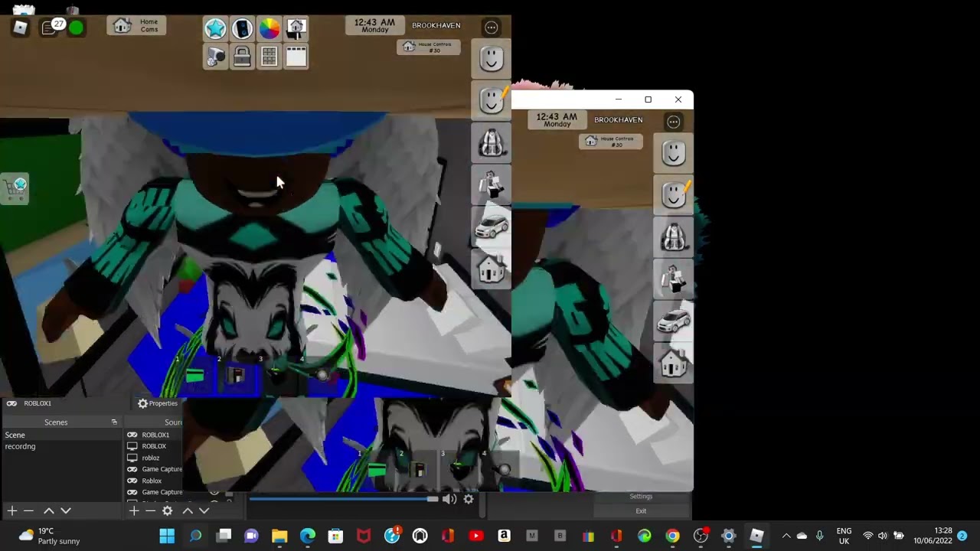
Task: Select smiley face icon in small Roblox window
Action: click(x=674, y=152)
